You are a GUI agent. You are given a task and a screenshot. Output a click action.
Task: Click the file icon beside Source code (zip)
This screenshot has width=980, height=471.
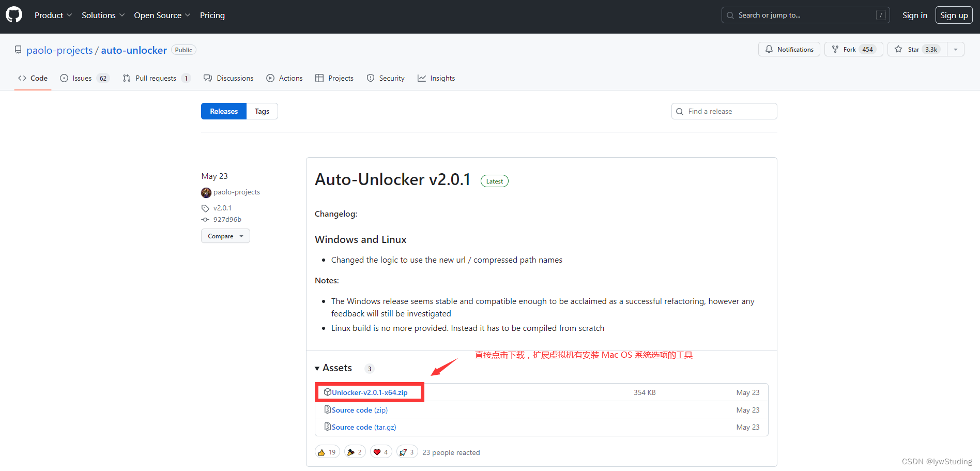[328, 409]
